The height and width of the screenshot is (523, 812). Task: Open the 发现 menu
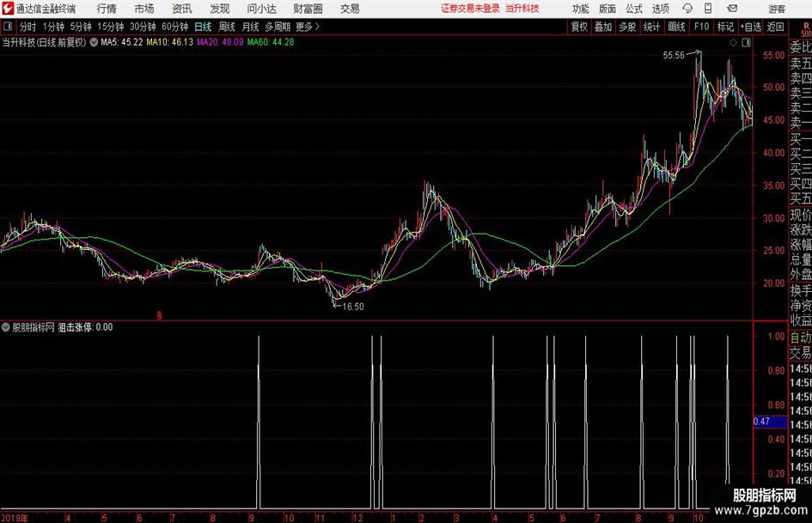[220, 9]
